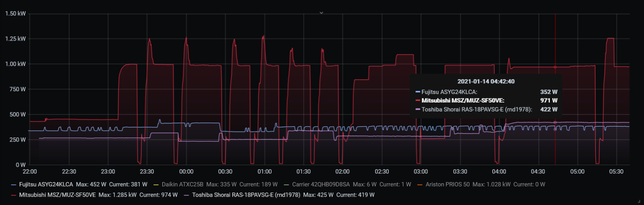This screenshot has width=644, height=205.
Task: Click the tooltip Mitsubishi MSZ/MUZ-SF50VE row label
Action: pyautogui.click(x=463, y=100)
